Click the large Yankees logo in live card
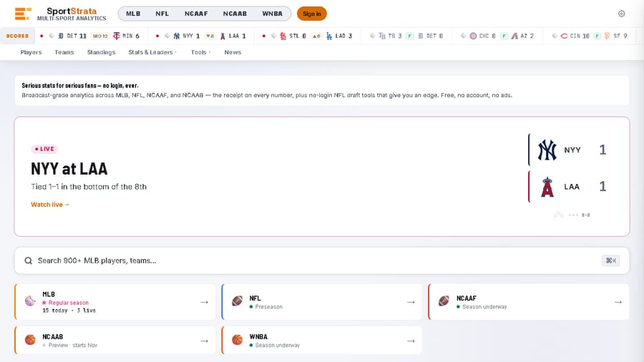 click(x=547, y=150)
